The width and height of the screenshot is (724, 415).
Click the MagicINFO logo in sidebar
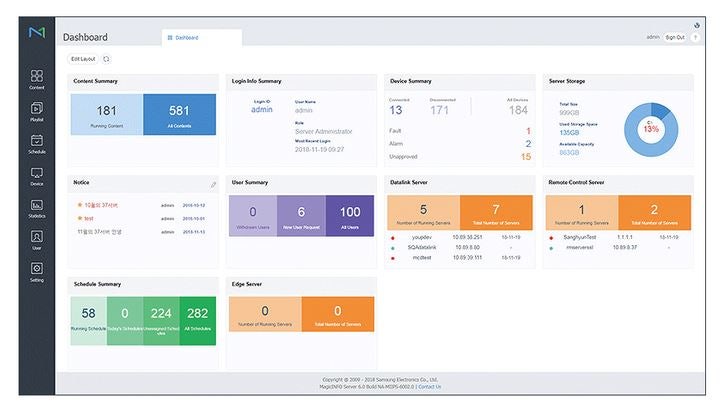pyautogui.click(x=37, y=32)
